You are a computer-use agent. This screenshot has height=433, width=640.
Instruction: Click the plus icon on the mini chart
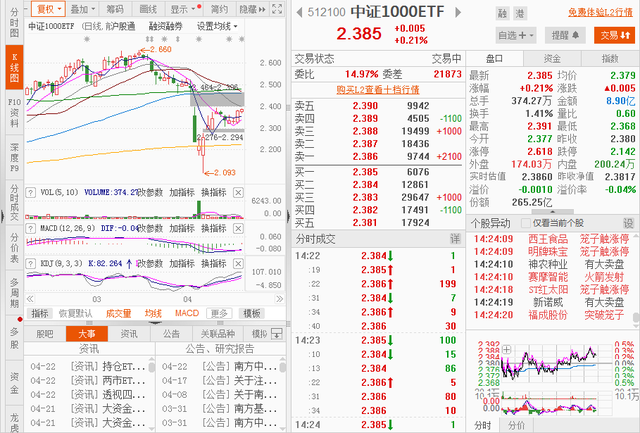click(x=507, y=349)
